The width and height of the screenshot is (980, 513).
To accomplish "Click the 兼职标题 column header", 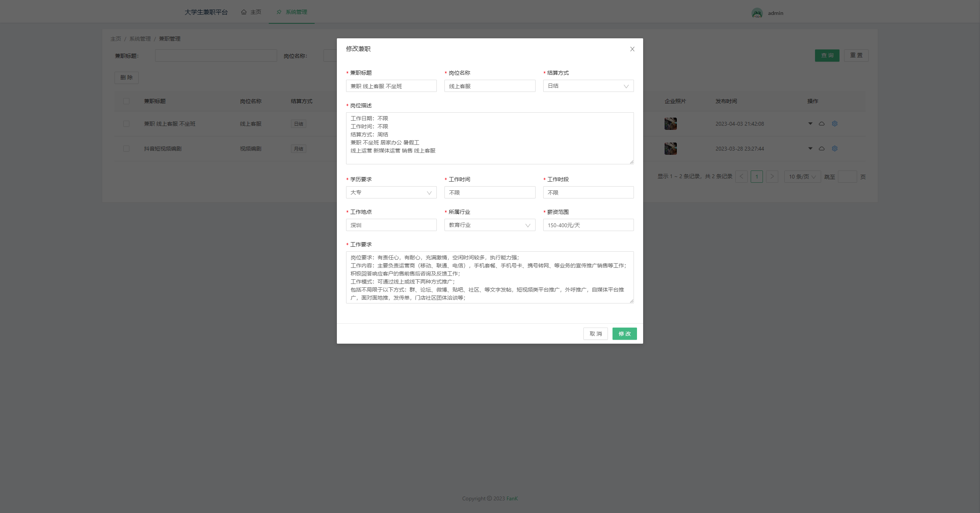I will point(155,101).
